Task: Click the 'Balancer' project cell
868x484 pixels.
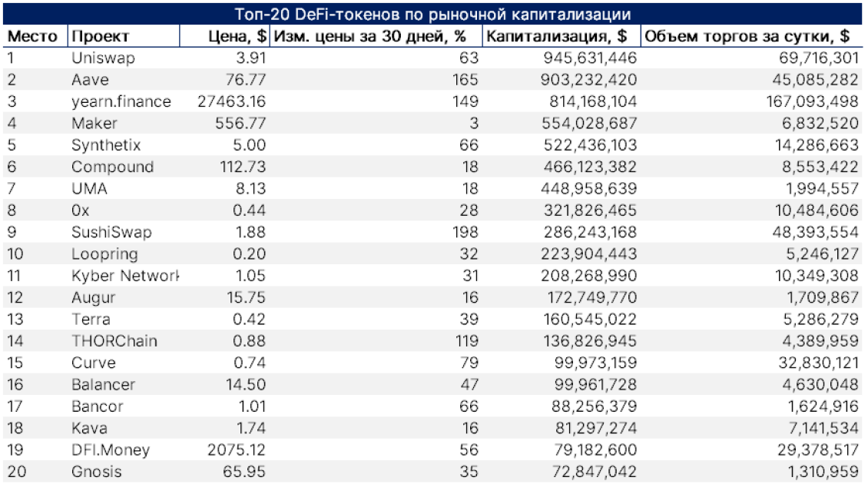Action: [103, 384]
